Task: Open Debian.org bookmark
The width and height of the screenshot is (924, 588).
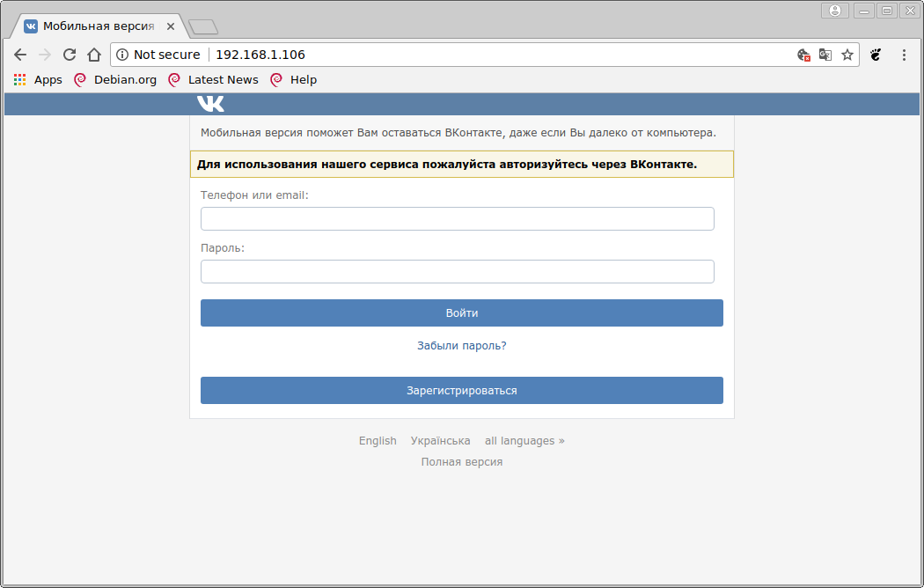Action: coord(115,80)
